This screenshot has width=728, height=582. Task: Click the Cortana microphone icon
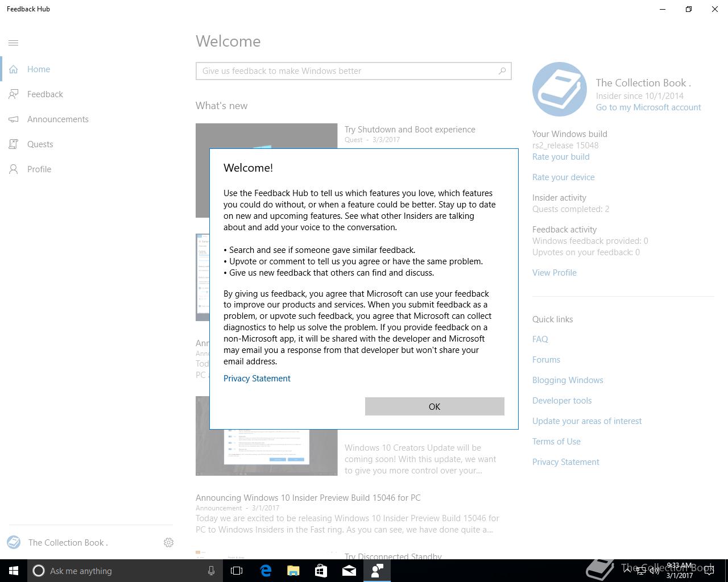(x=211, y=571)
